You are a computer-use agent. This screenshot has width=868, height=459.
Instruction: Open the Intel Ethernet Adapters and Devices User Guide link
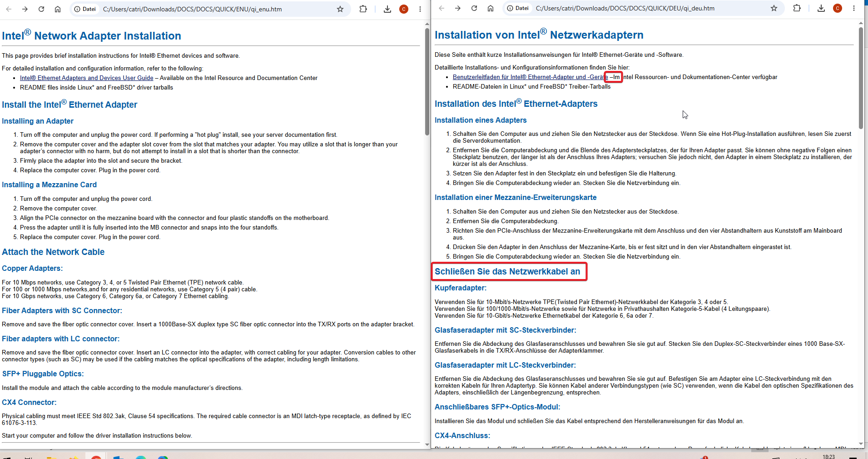(x=87, y=78)
